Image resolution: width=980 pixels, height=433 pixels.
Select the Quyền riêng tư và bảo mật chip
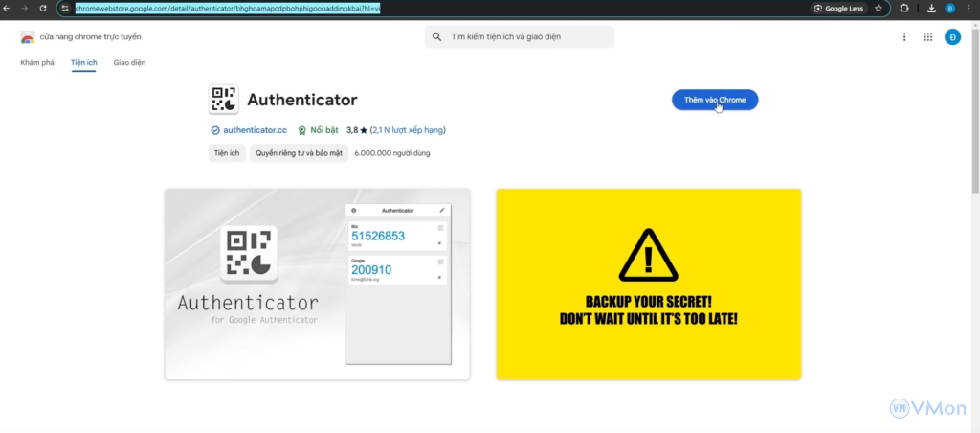[298, 153]
